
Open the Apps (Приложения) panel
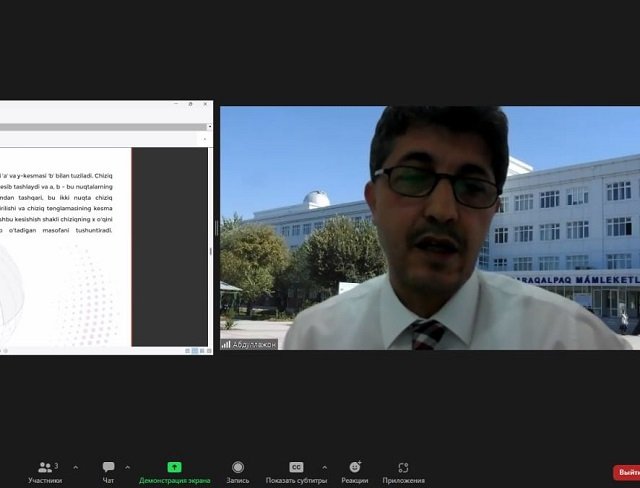pos(403,471)
